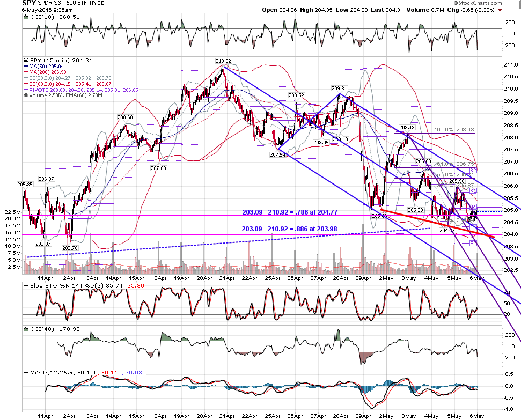Select the S2 pivot marker

473,243
